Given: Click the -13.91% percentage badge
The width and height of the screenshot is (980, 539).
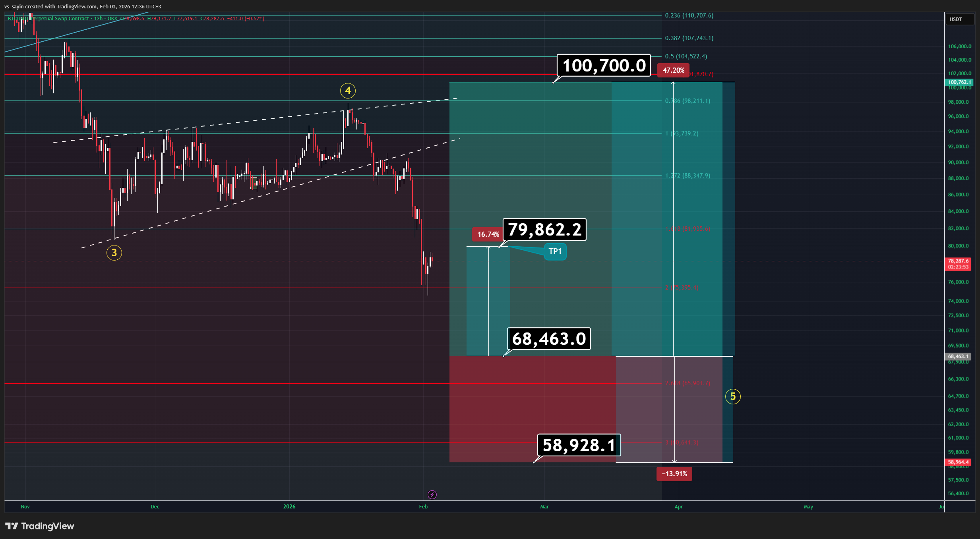Looking at the screenshot, I should tap(674, 474).
